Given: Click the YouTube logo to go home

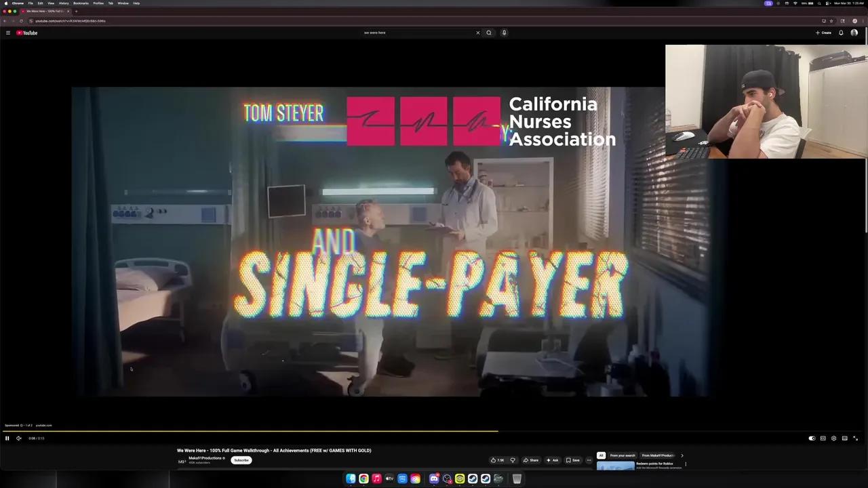Looking at the screenshot, I should point(27,33).
